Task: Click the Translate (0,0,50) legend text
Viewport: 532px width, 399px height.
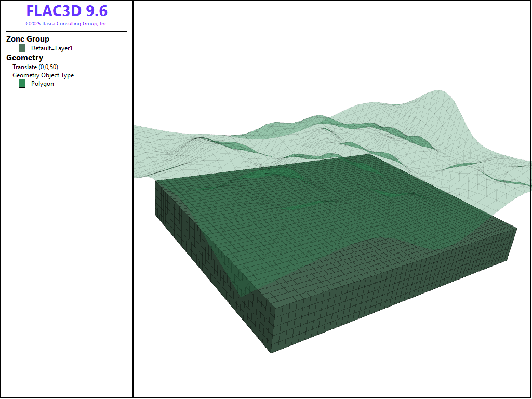Action: [35, 67]
